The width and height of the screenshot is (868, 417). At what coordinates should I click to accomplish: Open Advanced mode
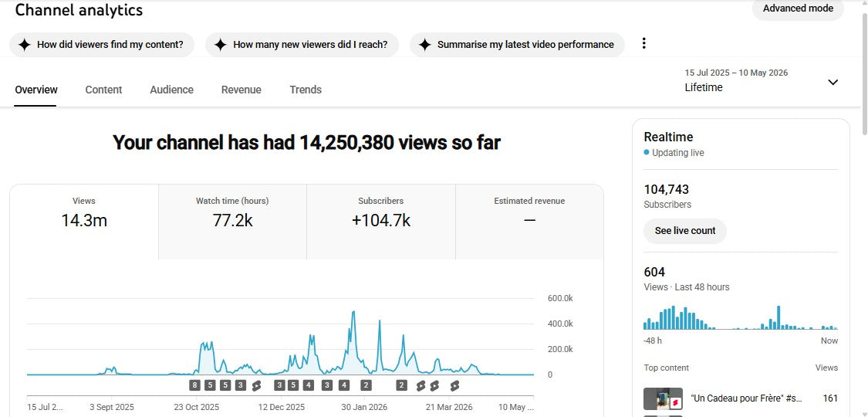(x=798, y=8)
